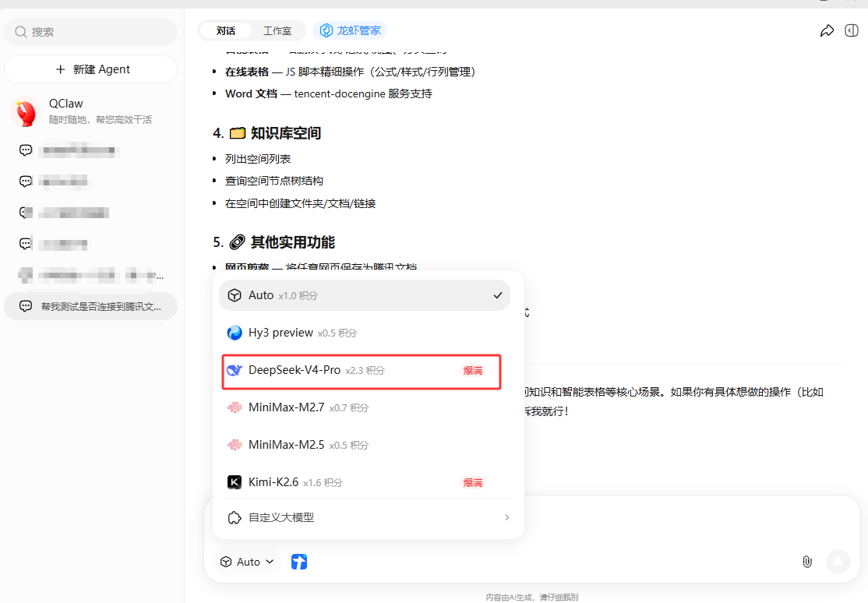Click the 龙虾管家 agent badge
The height and width of the screenshot is (603, 868).
pyautogui.click(x=350, y=30)
